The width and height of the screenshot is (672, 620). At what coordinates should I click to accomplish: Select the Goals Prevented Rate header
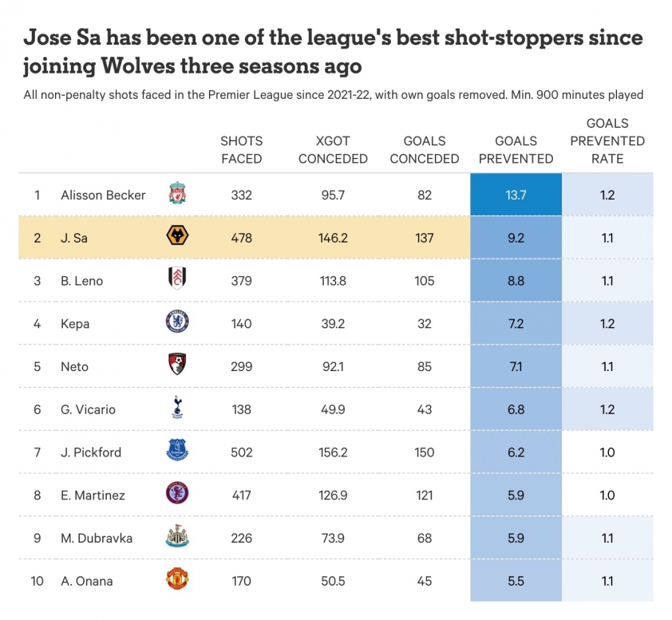coord(607,141)
